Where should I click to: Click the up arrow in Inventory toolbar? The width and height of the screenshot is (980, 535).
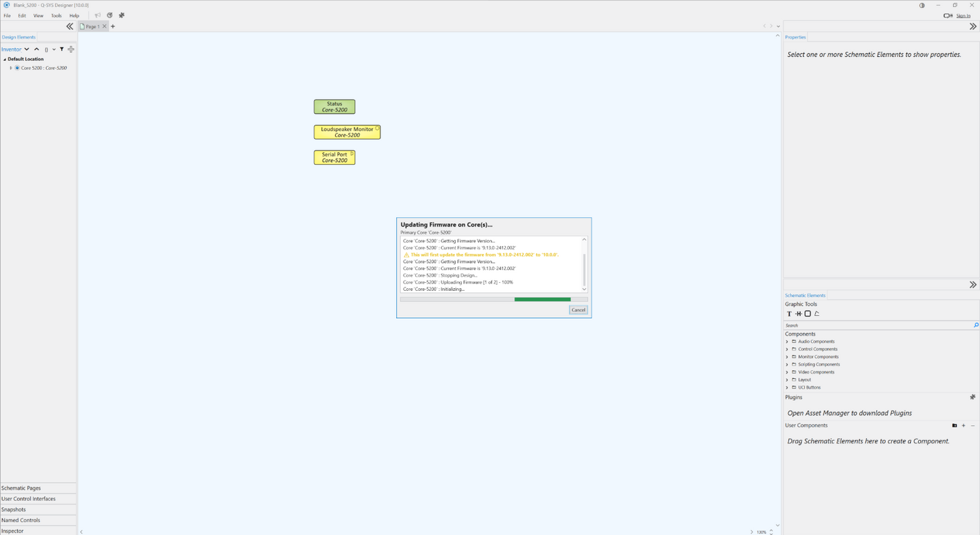(37, 49)
